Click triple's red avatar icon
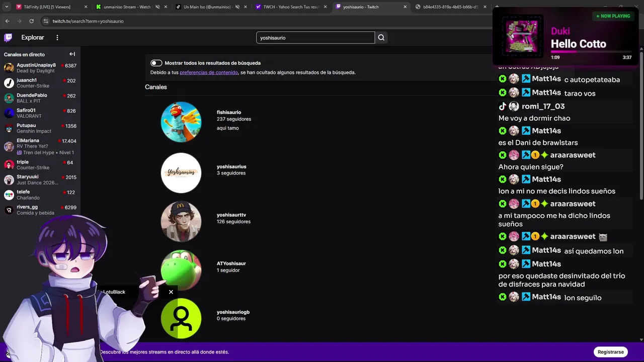644x362 pixels. [x=9, y=164]
